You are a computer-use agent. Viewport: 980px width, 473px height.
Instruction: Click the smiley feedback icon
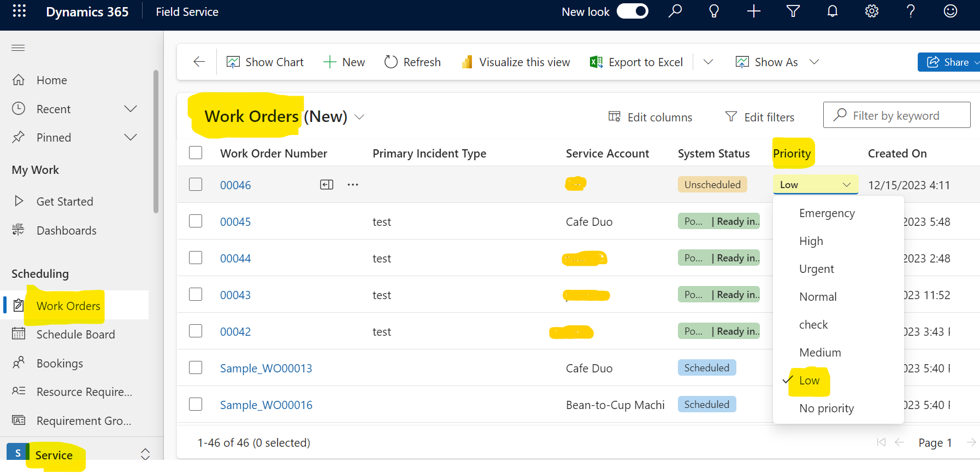(951, 11)
